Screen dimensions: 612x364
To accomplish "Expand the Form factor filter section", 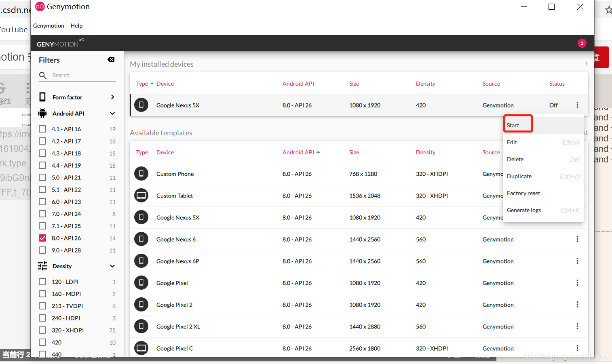I will (x=112, y=97).
